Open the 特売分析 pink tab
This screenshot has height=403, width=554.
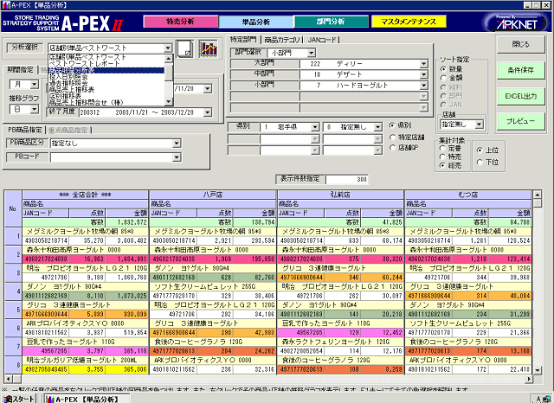click(x=180, y=22)
